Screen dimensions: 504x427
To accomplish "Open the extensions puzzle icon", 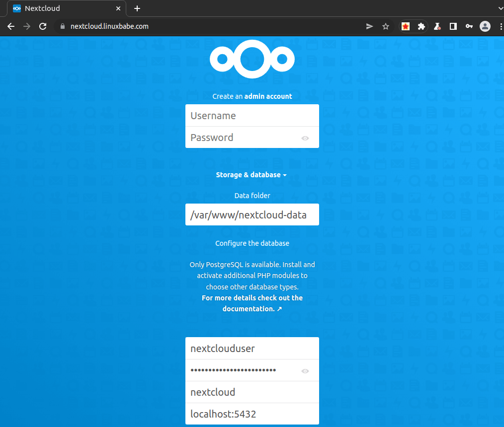I will (421, 26).
